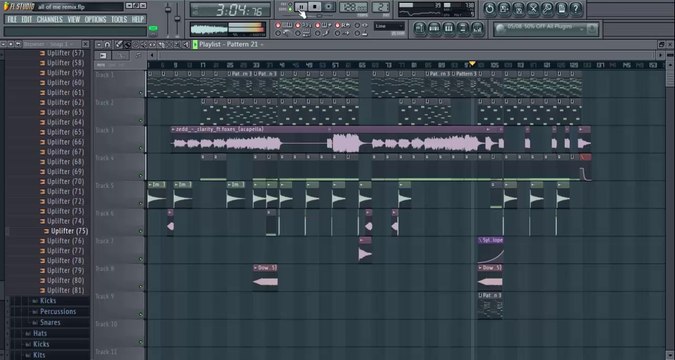
Task: Open the HELP menu
Action: coord(137,19)
